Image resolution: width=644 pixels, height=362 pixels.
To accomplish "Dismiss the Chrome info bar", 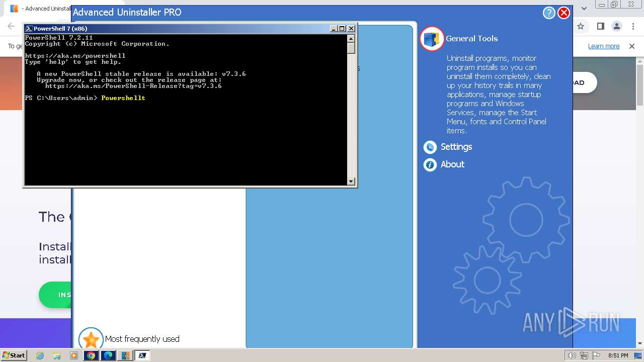I will pyautogui.click(x=632, y=46).
